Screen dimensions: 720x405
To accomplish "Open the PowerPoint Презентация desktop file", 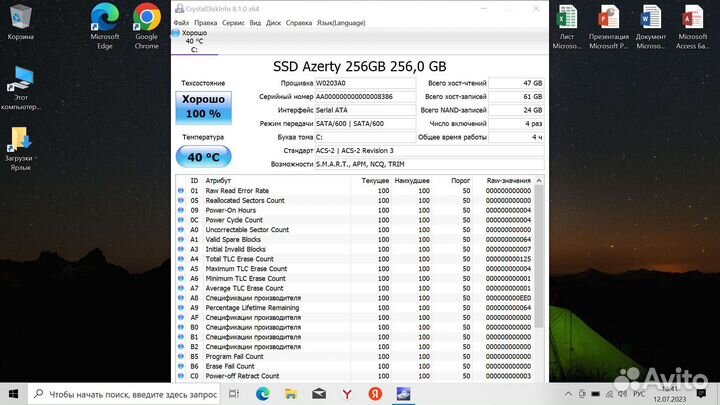I will pos(609,27).
